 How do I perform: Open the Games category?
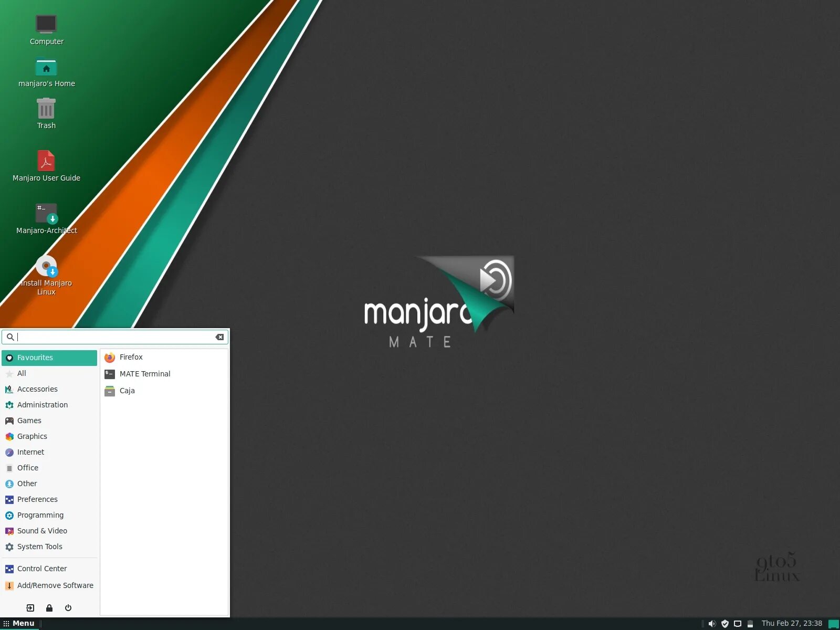[49, 421]
